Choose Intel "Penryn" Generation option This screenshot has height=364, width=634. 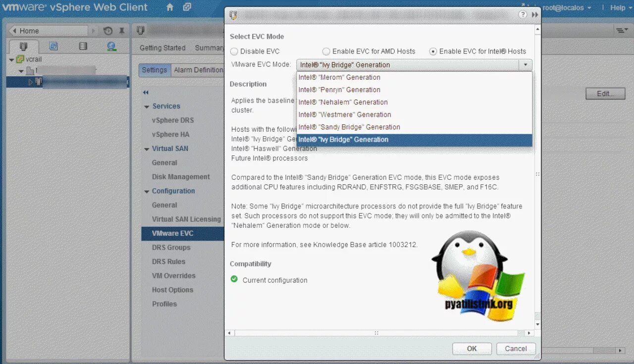tap(414, 90)
